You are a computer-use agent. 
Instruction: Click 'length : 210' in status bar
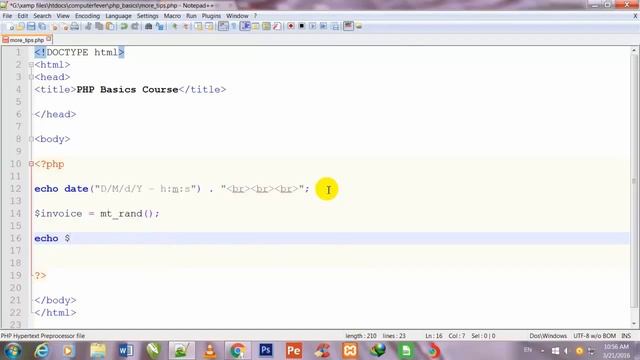click(x=361, y=336)
